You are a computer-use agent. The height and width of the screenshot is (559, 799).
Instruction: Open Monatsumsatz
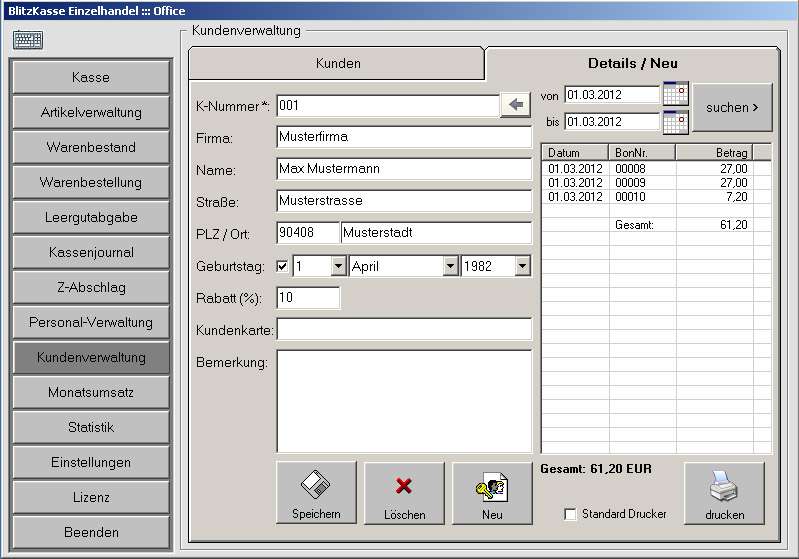click(x=91, y=392)
